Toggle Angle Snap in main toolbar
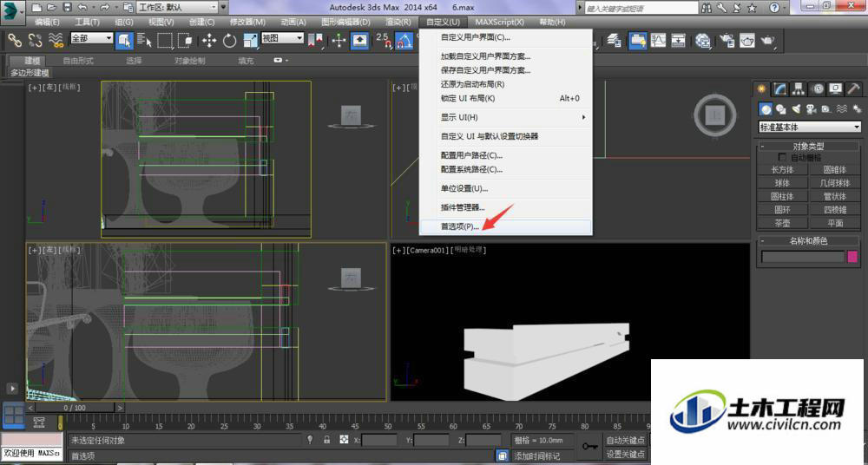This screenshot has width=868, height=465. [x=404, y=40]
